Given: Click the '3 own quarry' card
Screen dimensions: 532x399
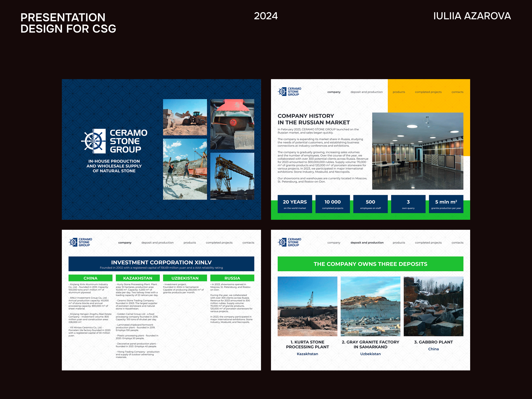Looking at the screenshot, I should (408, 204).
